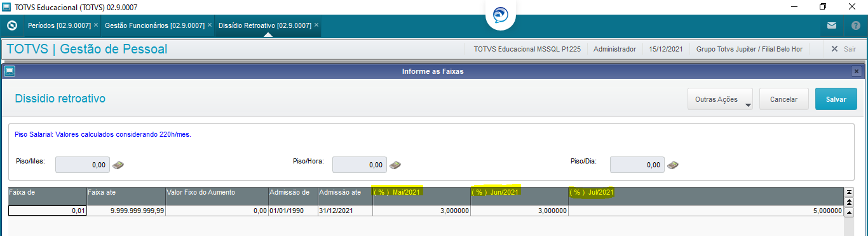Click the Salvar button
The image size is (868, 236).
point(836,99)
